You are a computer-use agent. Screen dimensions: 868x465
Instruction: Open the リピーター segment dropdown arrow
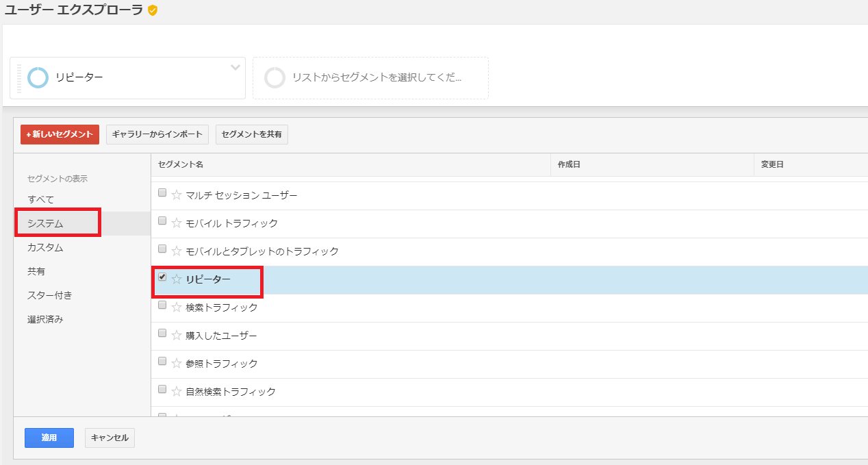(x=235, y=67)
